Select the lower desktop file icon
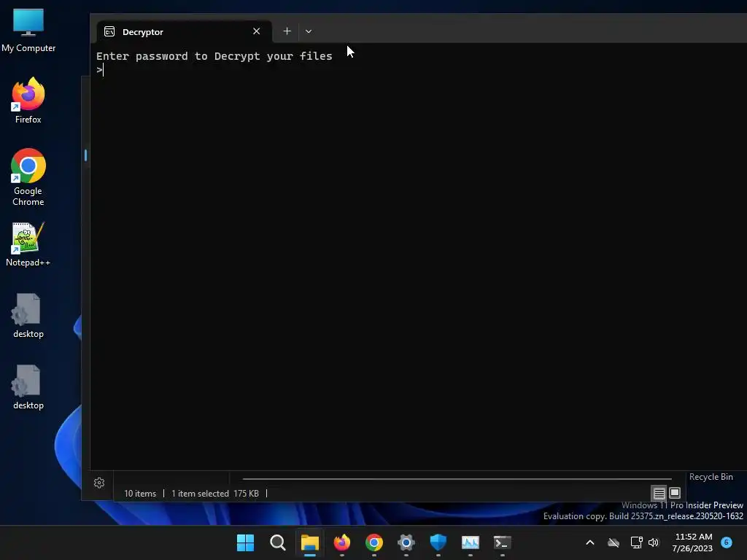The image size is (747, 560). point(28,387)
